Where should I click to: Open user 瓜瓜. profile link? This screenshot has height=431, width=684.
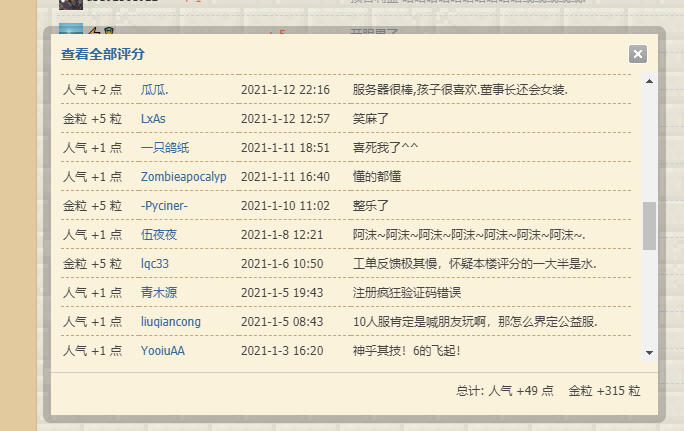coord(155,90)
